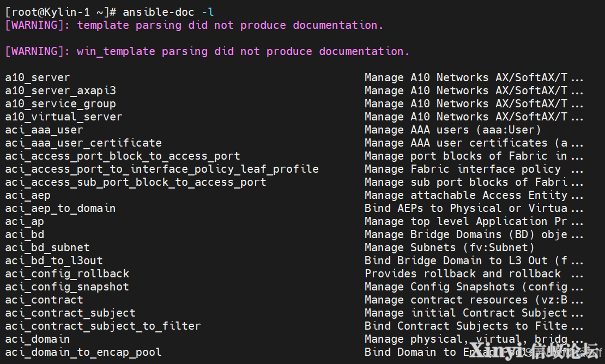Select the a10_server module name
This screenshot has height=364, width=605.
coord(38,77)
